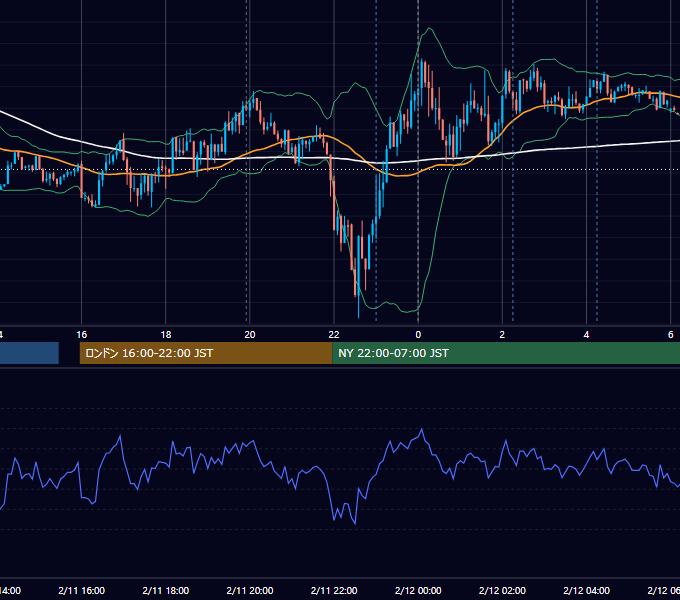Click the 22 hour label on price chart axis
The width and height of the screenshot is (680, 600).
334,335
